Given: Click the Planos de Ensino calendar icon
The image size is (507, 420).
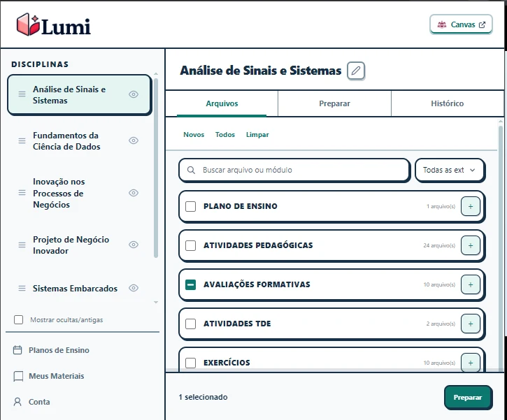Looking at the screenshot, I should coord(17,350).
